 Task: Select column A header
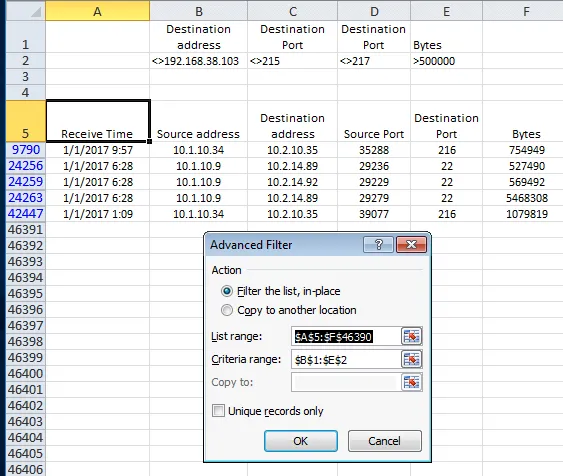(97, 11)
